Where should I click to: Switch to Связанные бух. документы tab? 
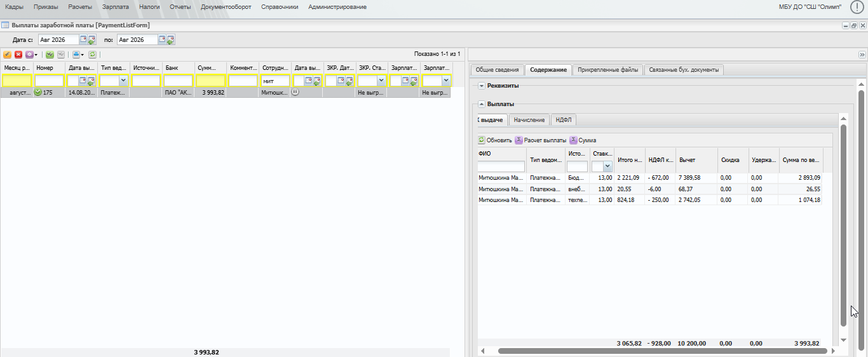[684, 70]
